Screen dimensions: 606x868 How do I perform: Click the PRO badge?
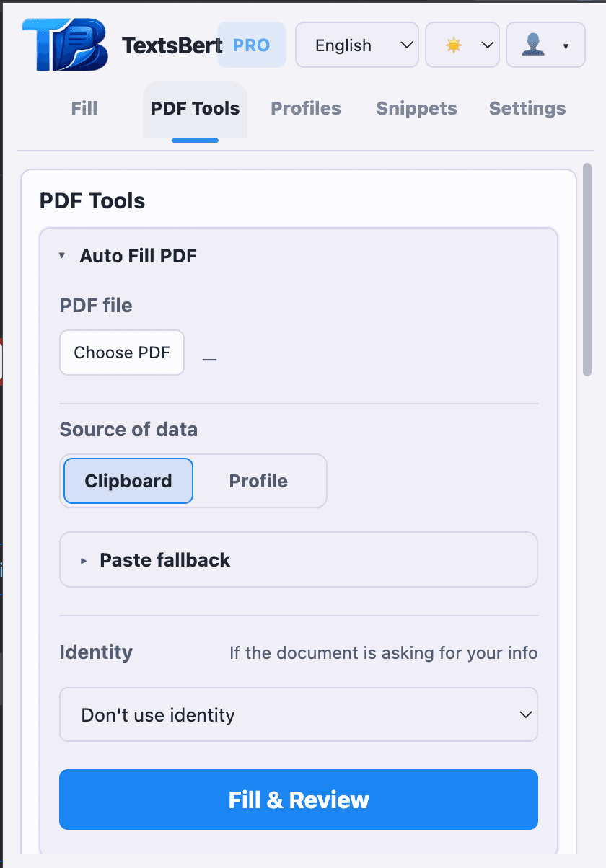click(x=252, y=45)
